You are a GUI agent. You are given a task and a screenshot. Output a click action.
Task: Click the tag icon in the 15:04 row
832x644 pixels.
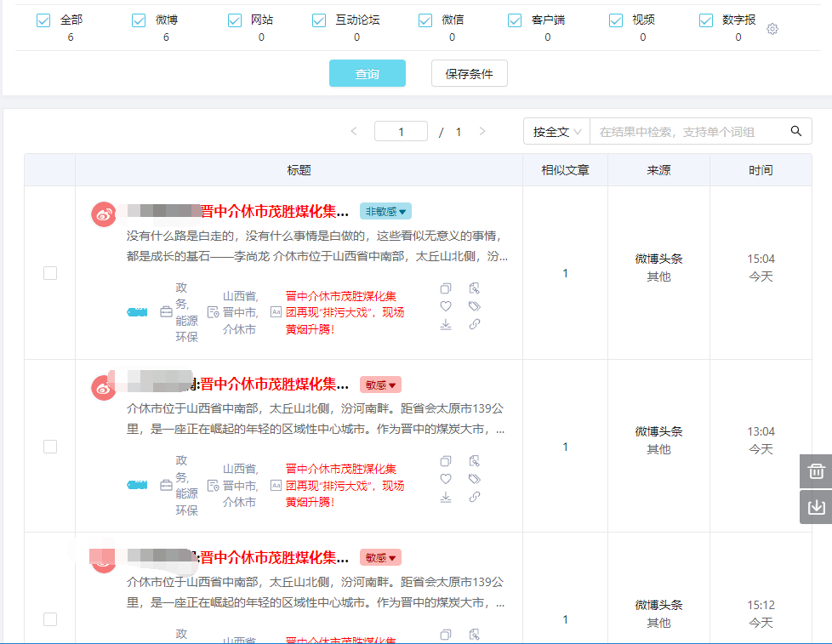coord(475,306)
